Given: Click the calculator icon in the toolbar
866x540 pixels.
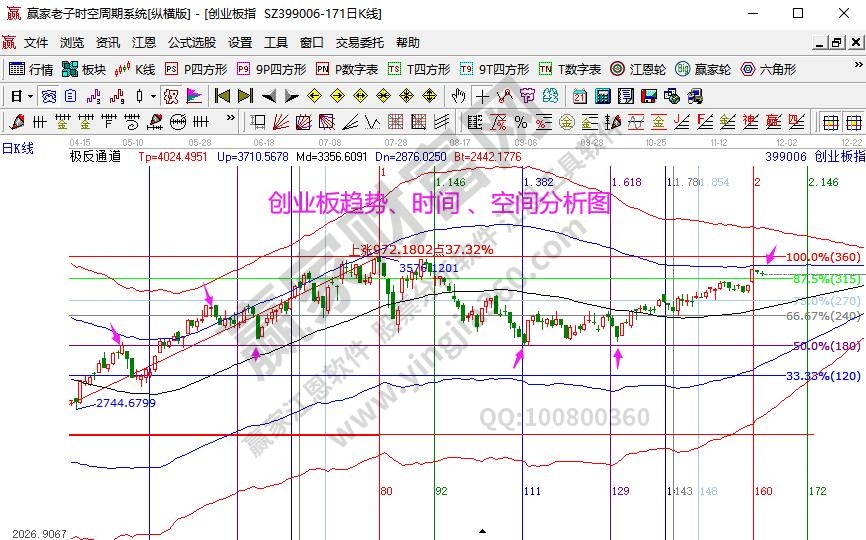Looking at the screenshot, I should pyautogui.click(x=602, y=97).
